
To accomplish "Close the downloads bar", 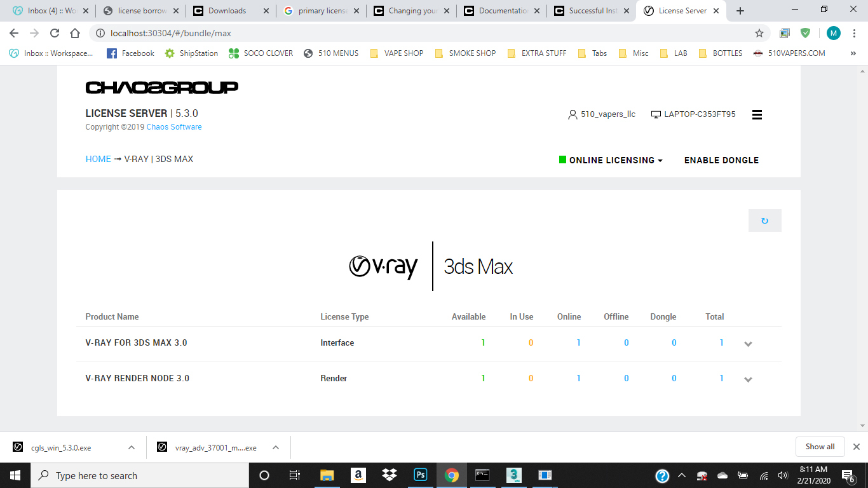I will (856, 447).
